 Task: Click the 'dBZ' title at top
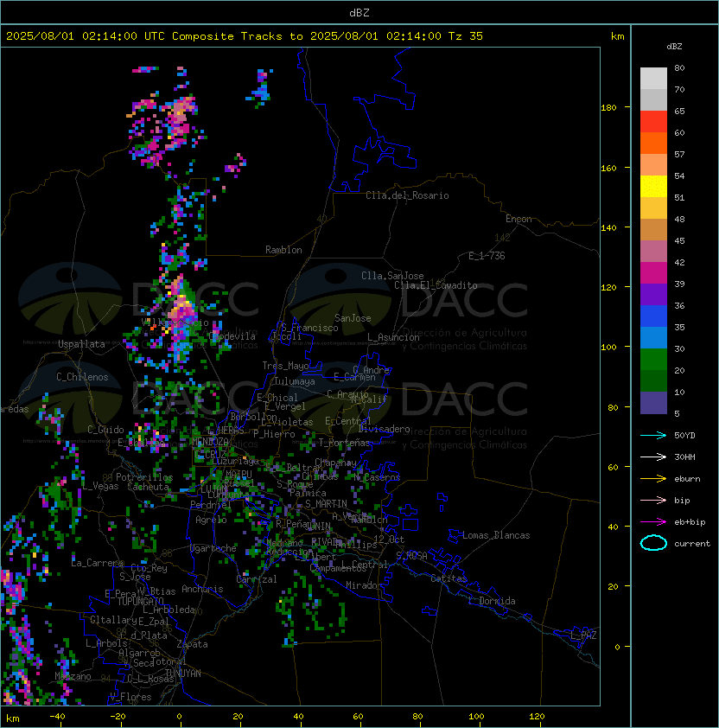(x=359, y=12)
